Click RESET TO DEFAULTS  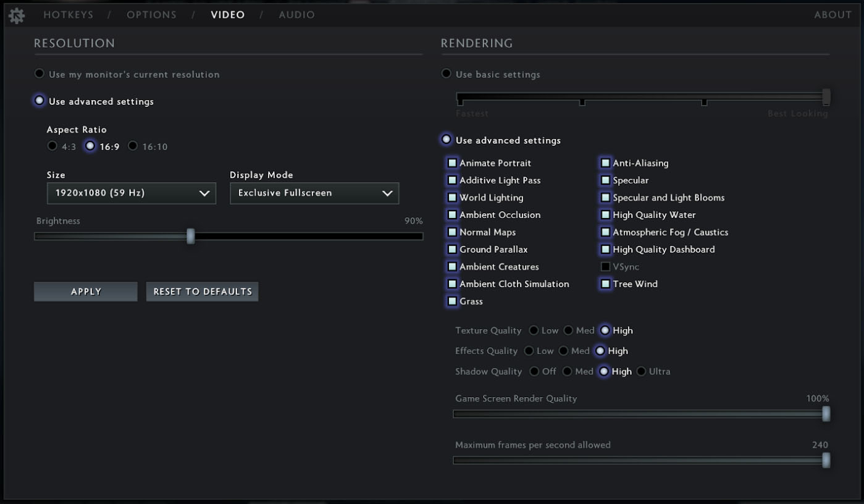(x=202, y=291)
